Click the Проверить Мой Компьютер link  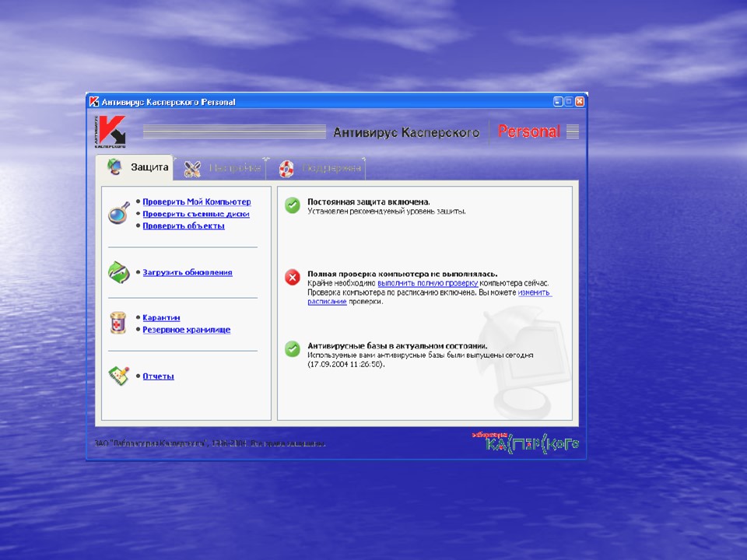pos(196,202)
